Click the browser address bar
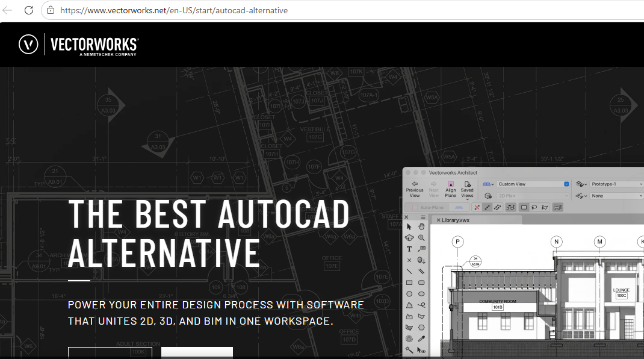 click(x=342, y=10)
